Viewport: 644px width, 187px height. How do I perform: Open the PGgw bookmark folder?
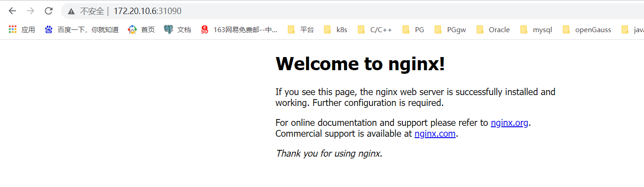tap(450, 29)
